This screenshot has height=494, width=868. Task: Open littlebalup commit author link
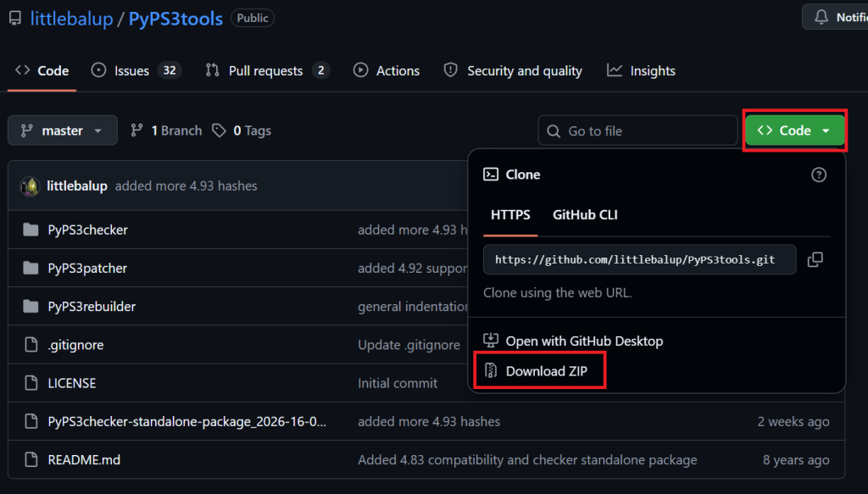pos(77,186)
